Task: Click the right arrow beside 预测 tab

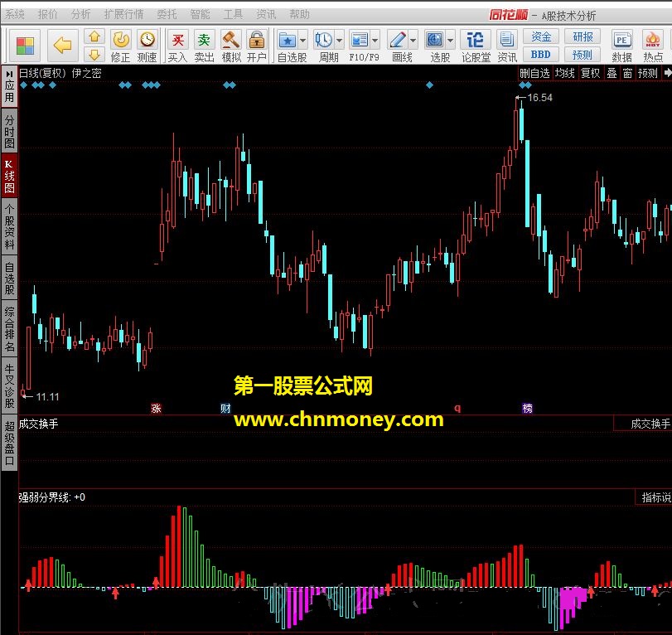Action: 667,73
